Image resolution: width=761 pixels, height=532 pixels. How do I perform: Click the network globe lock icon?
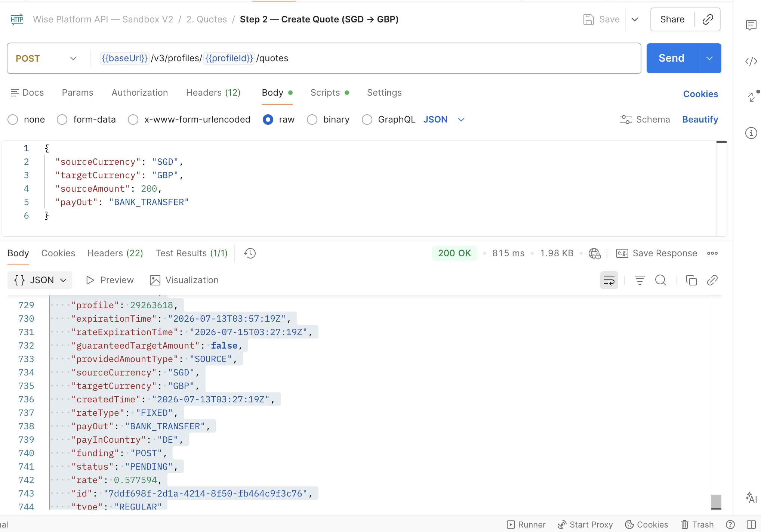594,253
